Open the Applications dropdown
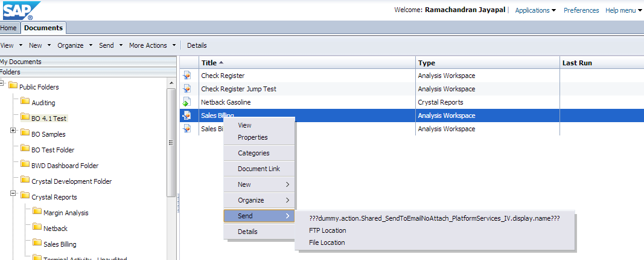 (x=535, y=10)
